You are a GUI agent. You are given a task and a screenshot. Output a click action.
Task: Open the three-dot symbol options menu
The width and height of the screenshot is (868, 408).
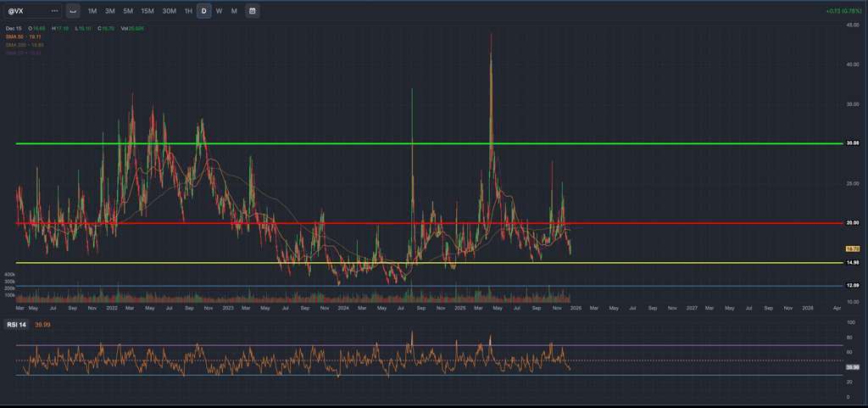coord(54,11)
